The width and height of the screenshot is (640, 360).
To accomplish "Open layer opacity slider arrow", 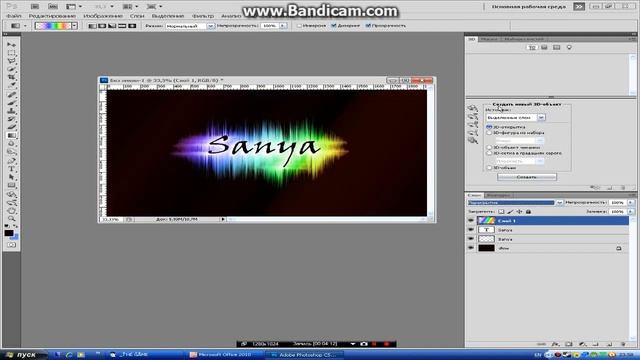I will (631, 202).
